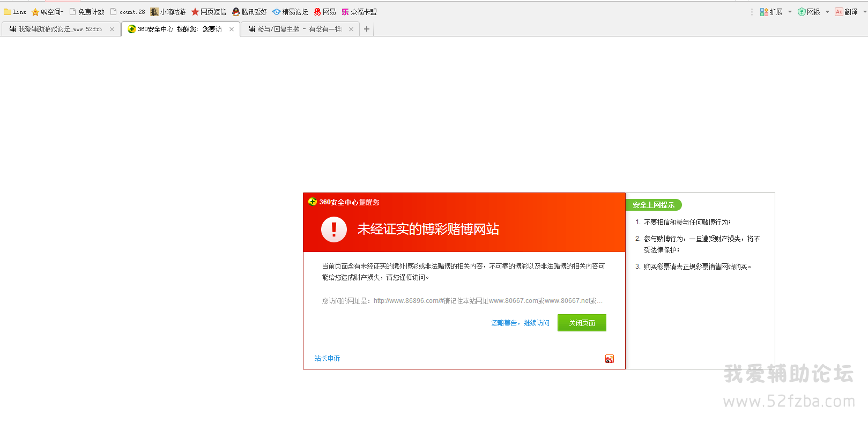Open the 免费计数 bookmark

pyautogui.click(x=87, y=12)
